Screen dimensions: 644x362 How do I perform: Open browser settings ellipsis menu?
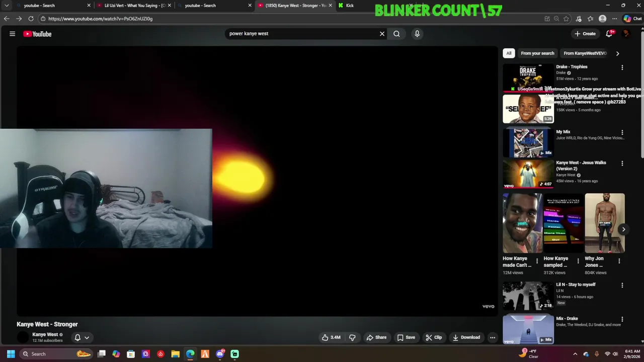[x=614, y=19]
